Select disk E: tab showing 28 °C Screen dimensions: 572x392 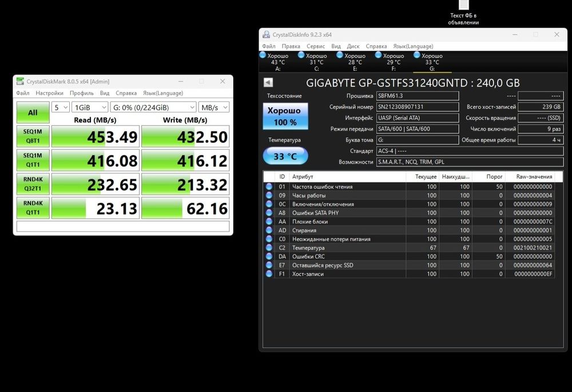[x=355, y=62]
